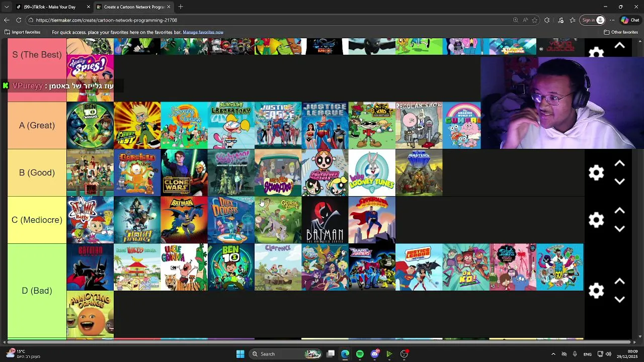Select the Johnny Test thumbnail
644x362 pixels.
pyautogui.click(x=137, y=126)
